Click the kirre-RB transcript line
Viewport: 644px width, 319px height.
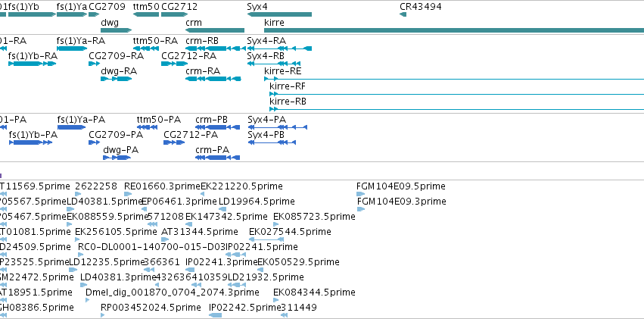457,109
